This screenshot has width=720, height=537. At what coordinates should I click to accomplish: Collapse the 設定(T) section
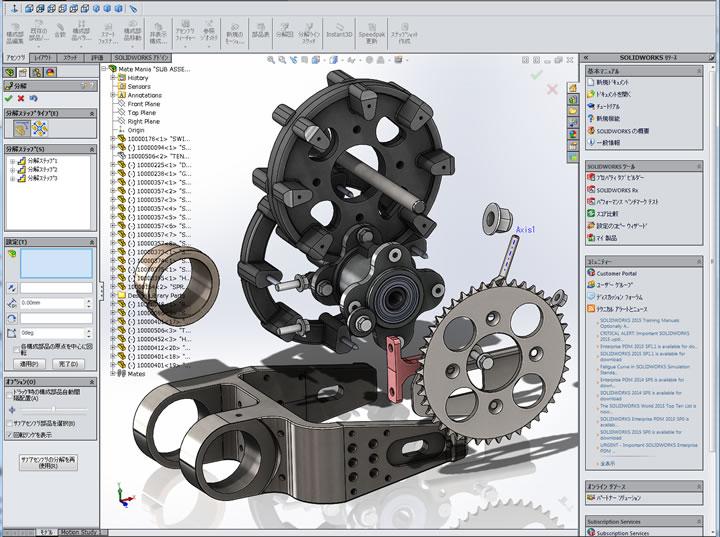coord(92,242)
